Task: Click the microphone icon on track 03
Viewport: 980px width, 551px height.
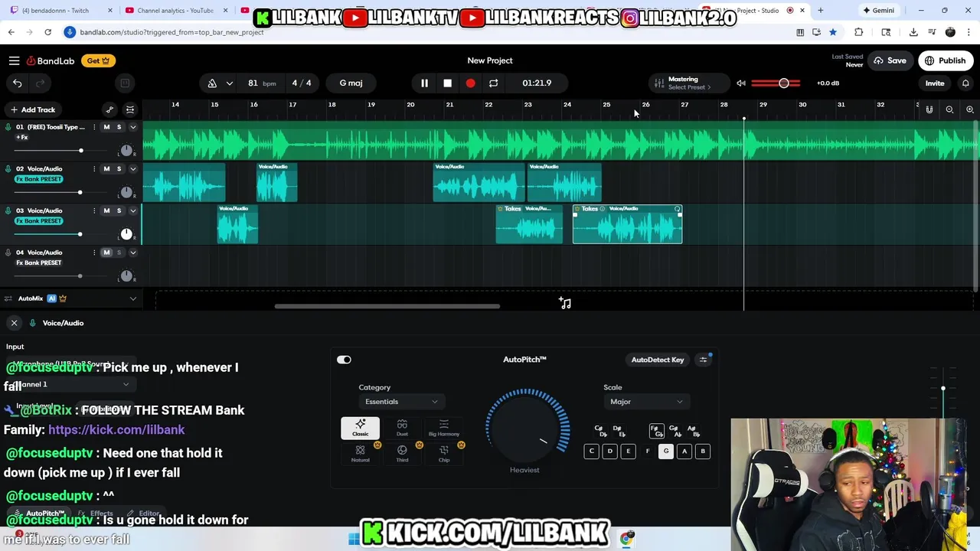Action: [x=8, y=210]
